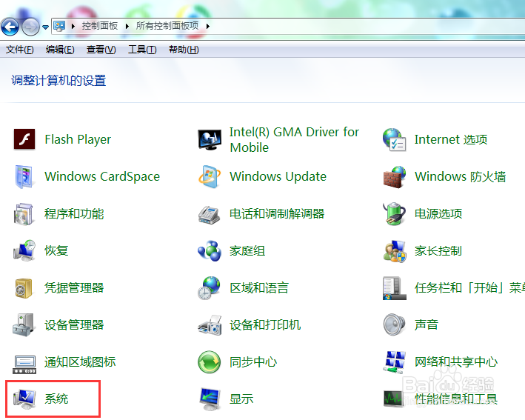Open the 设备管理器 link
The image size is (525, 420).
(74, 325)
